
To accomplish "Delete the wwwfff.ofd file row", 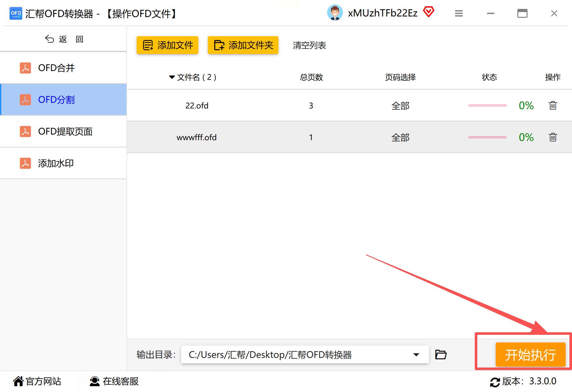I will (553, 137).
